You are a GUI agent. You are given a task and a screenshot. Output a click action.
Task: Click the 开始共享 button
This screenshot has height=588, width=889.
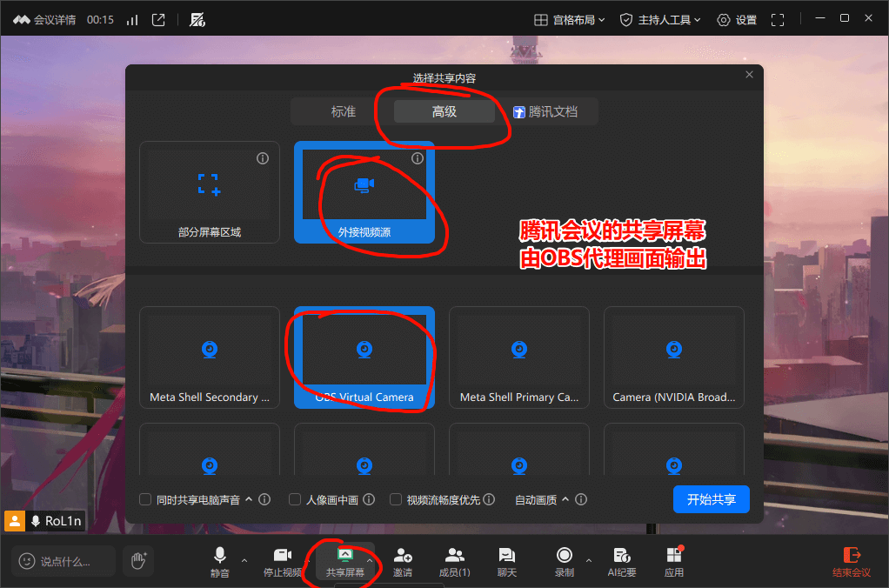click(711, 499)
